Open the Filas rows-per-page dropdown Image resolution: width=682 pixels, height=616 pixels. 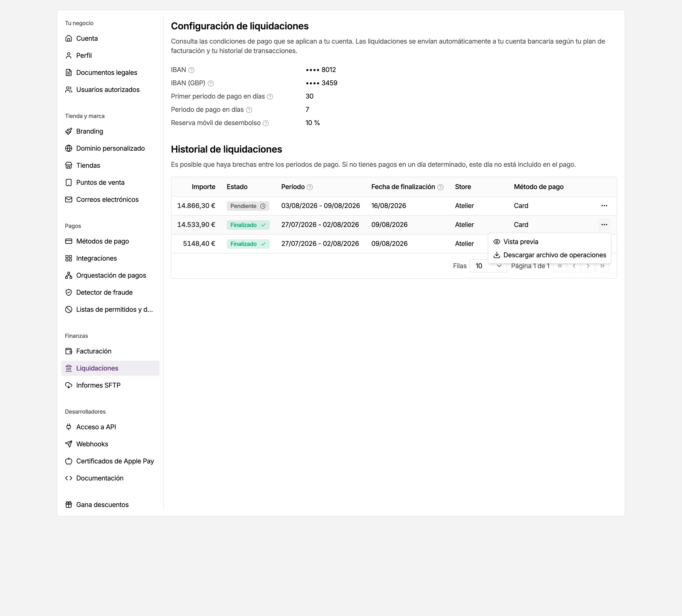[x=488, y=266]
